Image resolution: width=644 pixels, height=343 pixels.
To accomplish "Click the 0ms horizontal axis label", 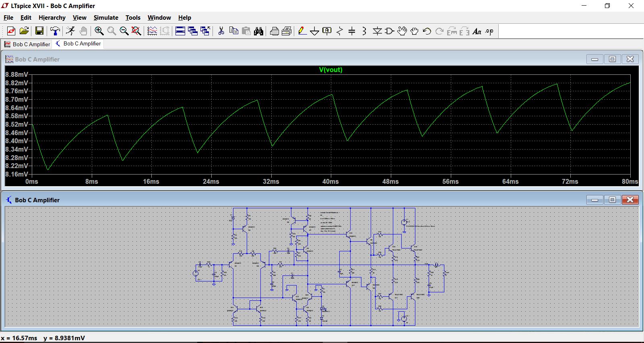I will click(x=32, y=181).
